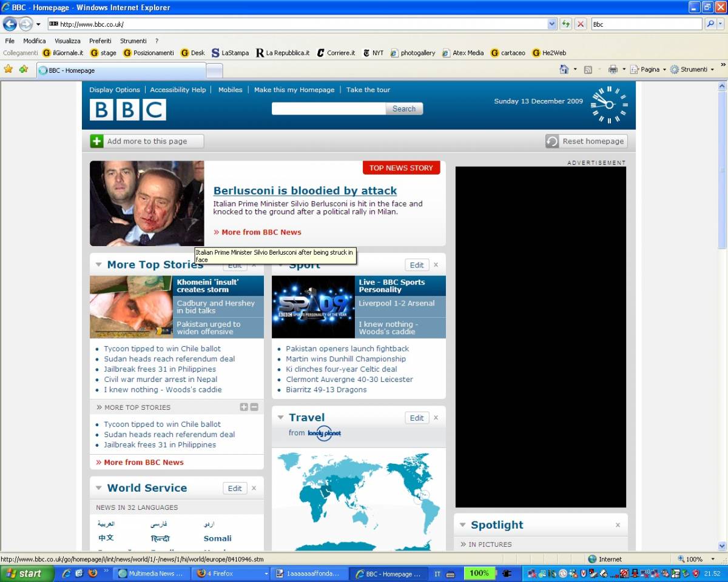Click the BBC Search button
The image size is (728, 582).
[x=404, y=109]
